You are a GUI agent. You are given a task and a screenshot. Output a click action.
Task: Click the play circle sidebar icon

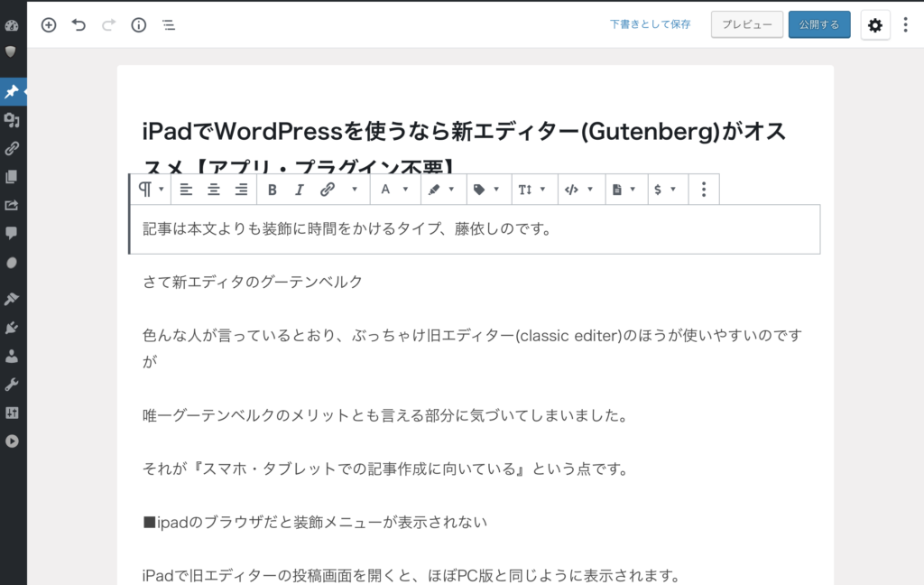coord(12,441)
